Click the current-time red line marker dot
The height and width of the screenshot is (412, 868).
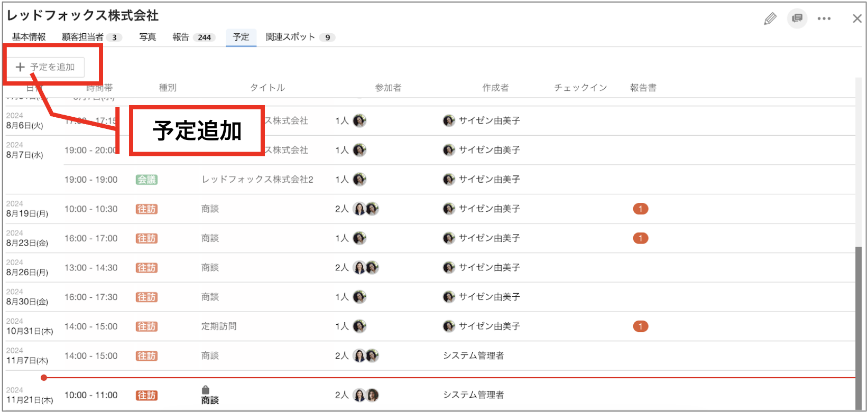click(x=44, y=378)
